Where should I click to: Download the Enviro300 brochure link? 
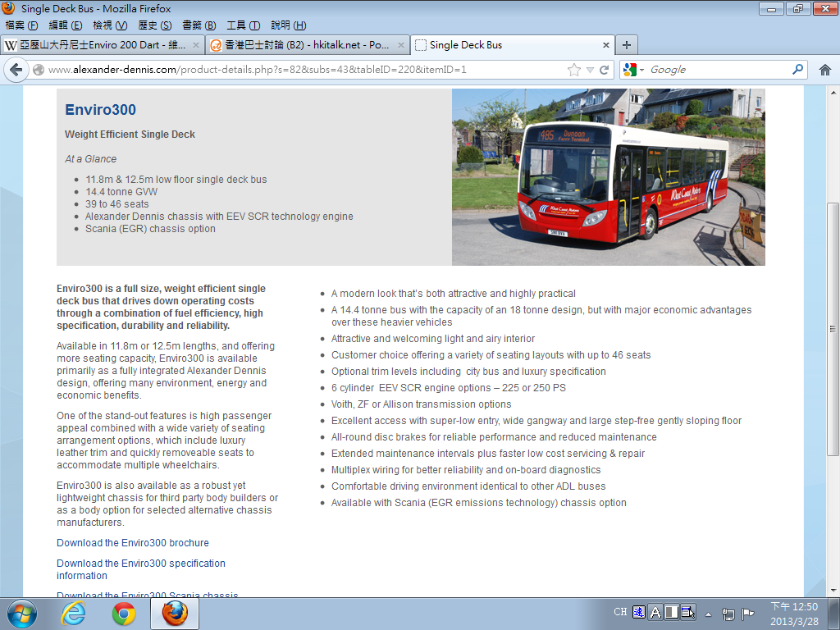[x=133, y=543]
